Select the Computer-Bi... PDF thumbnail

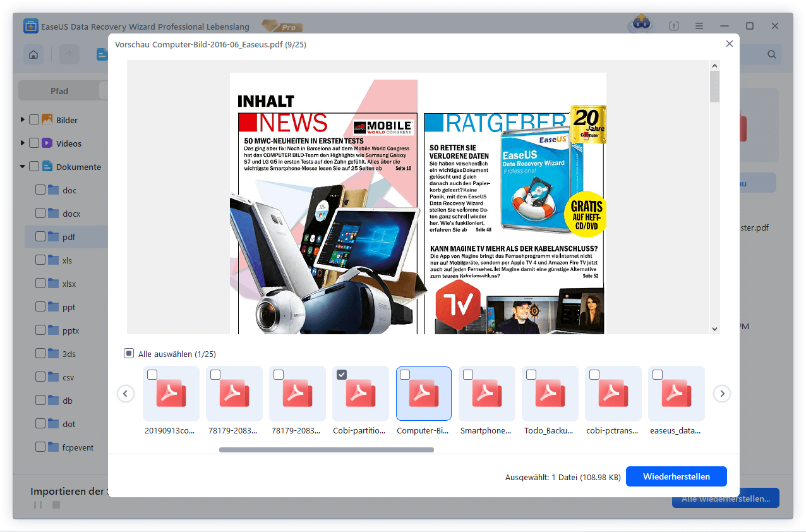click(424, 394)
